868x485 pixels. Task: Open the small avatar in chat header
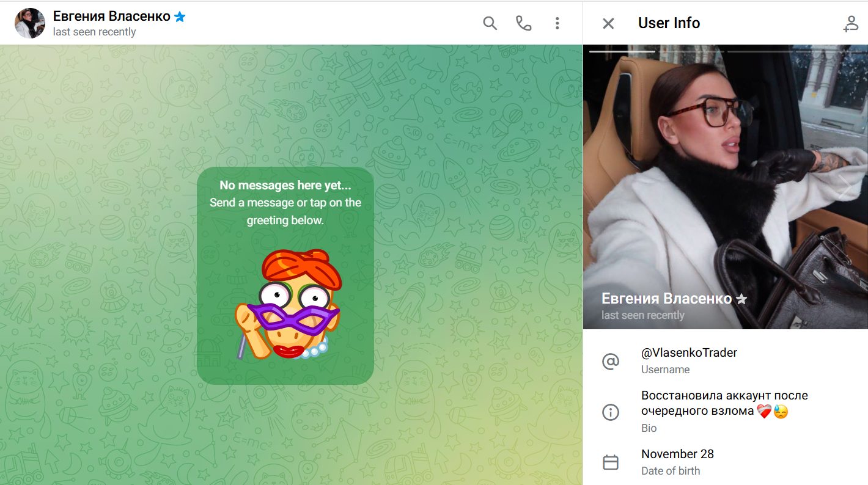click(30, 23)
